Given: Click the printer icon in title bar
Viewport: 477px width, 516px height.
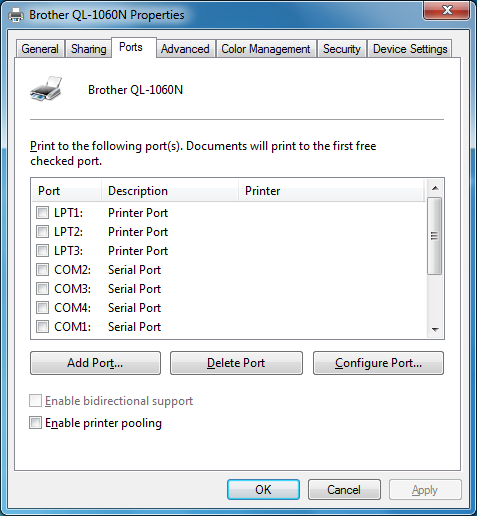Looking at the screenshot, I should click(16, 15).
